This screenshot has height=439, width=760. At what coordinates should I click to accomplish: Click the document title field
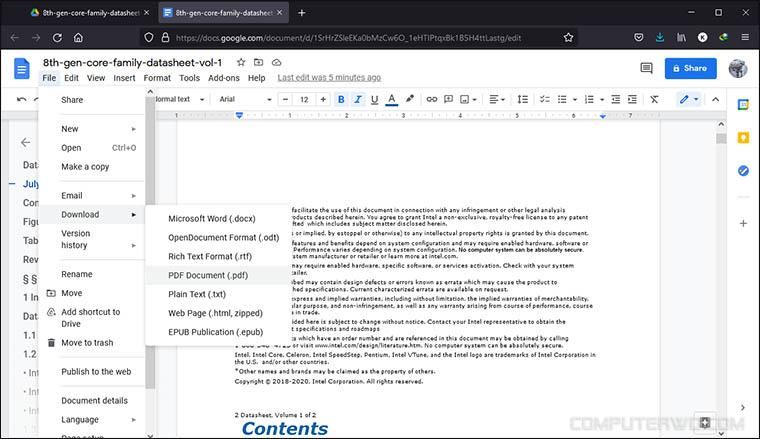click(x=132, y=63)
